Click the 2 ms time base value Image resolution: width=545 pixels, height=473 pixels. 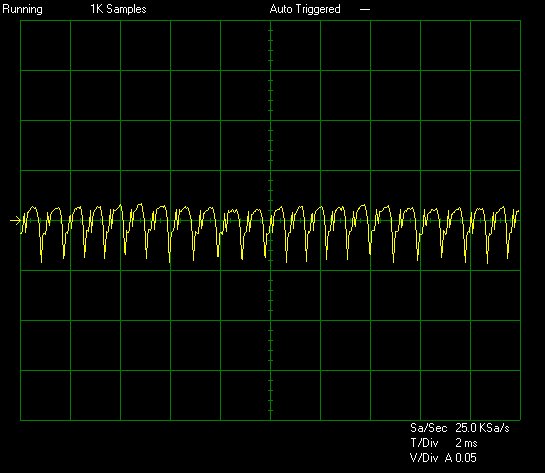(x=466, y=443)
